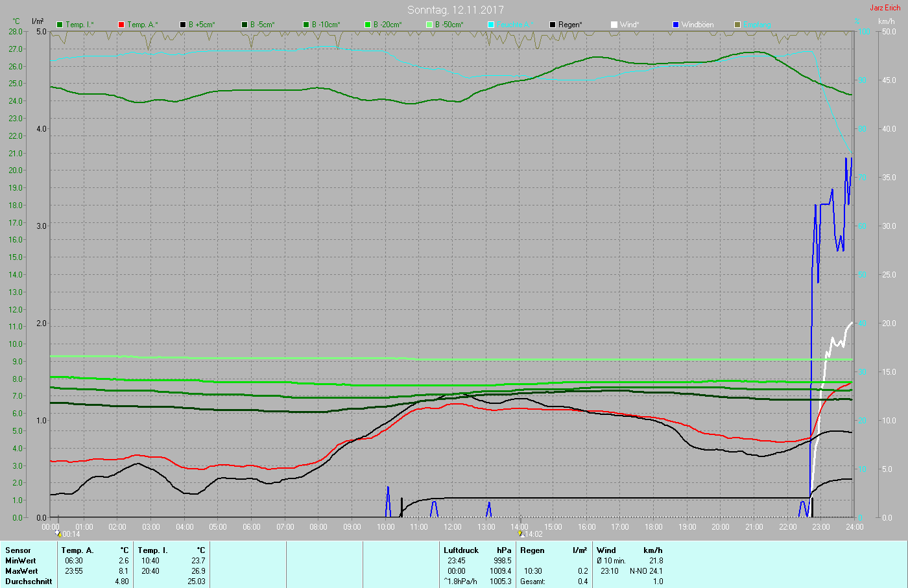
Task: Click the moon marker icon at 00:14
Action: tap(58, 534)
